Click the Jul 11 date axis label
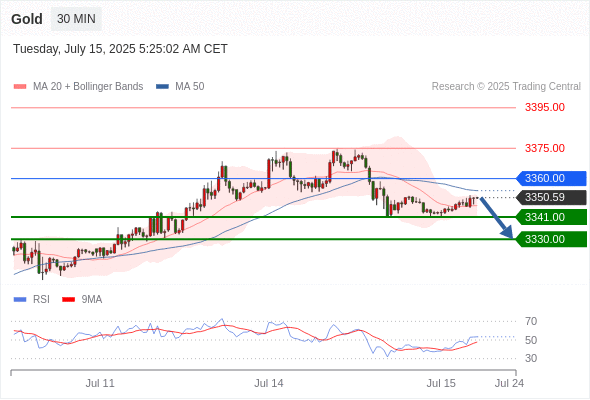 pos(100,383)
